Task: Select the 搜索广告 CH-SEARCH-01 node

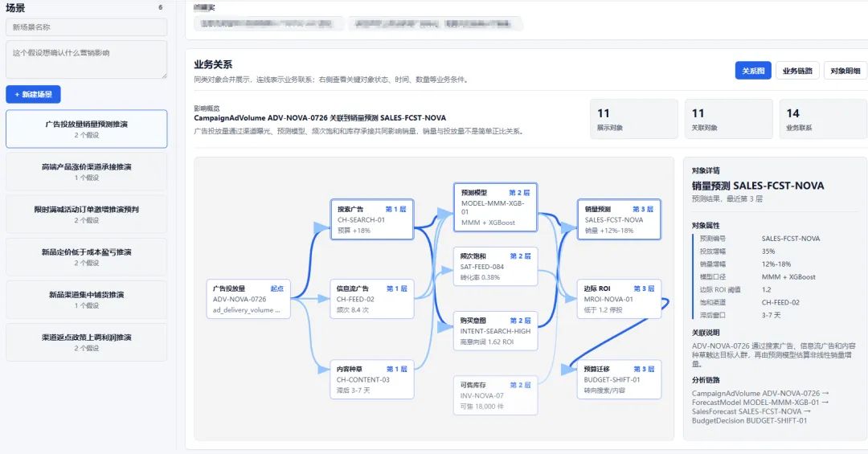Action: click(372, 219)
